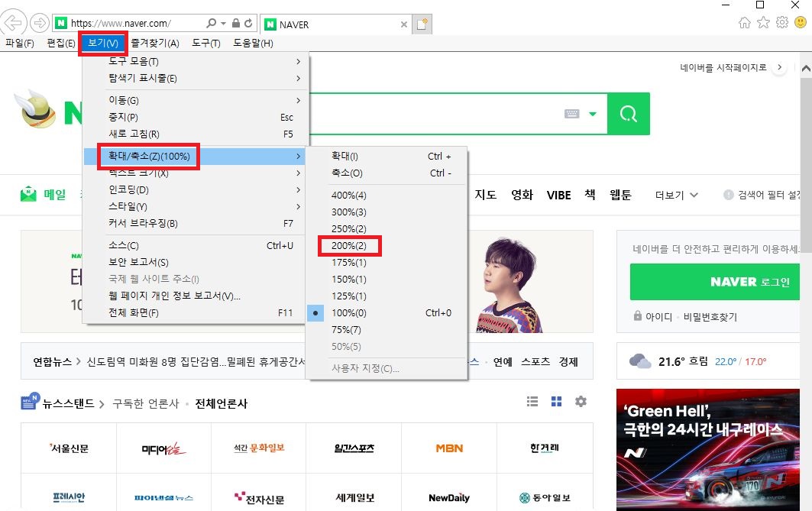Open Favorites star icon
Viewport: 812px width, 511px height.
[763, 22]
